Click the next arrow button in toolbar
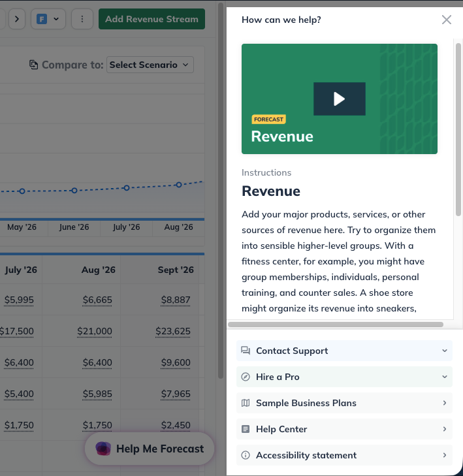Viewport: 463px width, 476px height. point(17,19)
